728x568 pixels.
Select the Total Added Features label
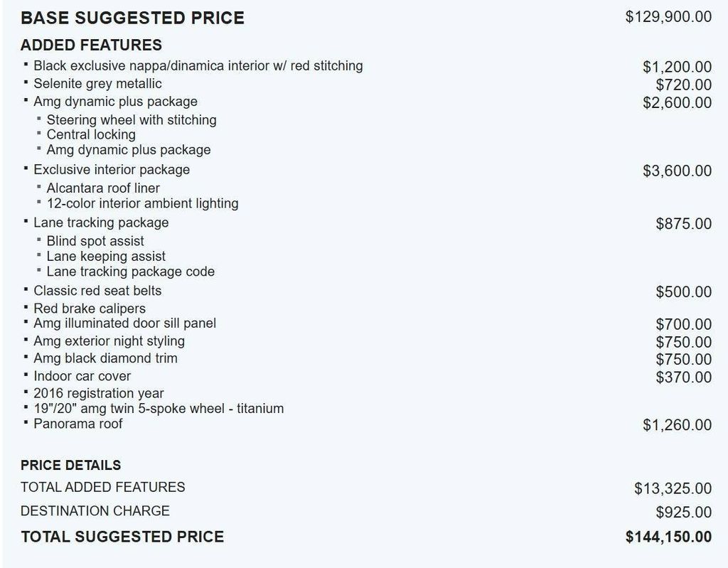[103, 487]
